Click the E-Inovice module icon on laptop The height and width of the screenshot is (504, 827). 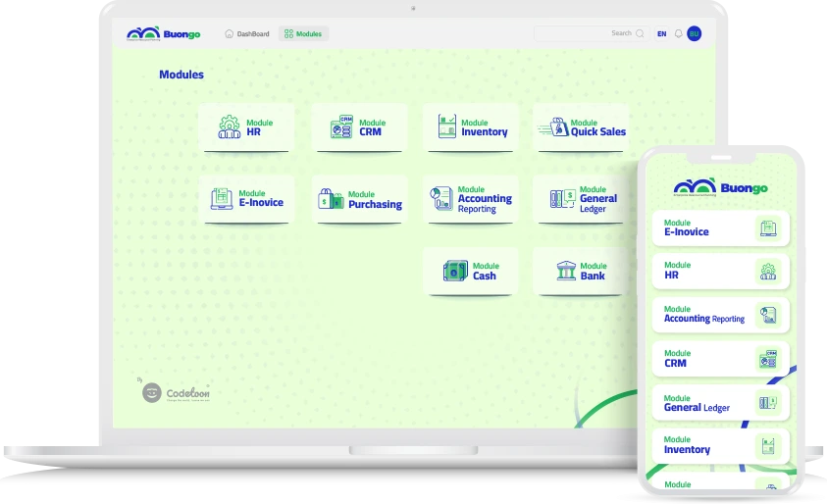222,199
